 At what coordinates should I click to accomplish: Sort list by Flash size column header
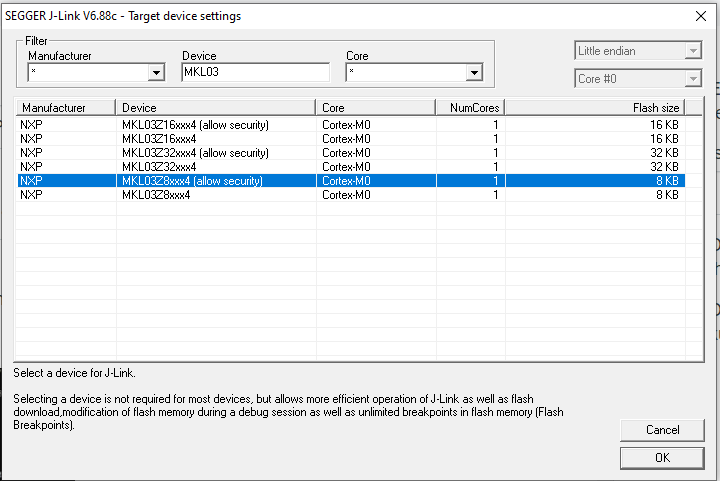pos(595,107)
